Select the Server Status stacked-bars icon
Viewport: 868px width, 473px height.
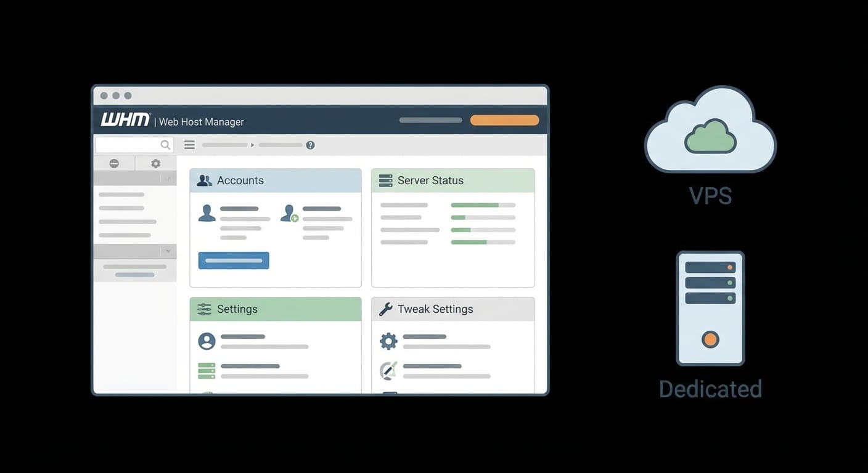pos(385,180)
